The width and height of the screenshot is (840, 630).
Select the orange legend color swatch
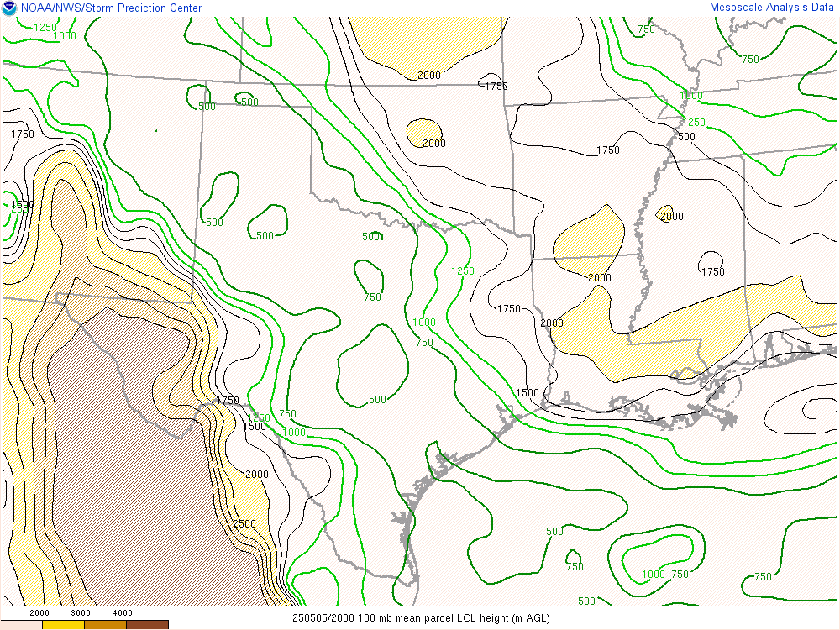click(105, 624)
